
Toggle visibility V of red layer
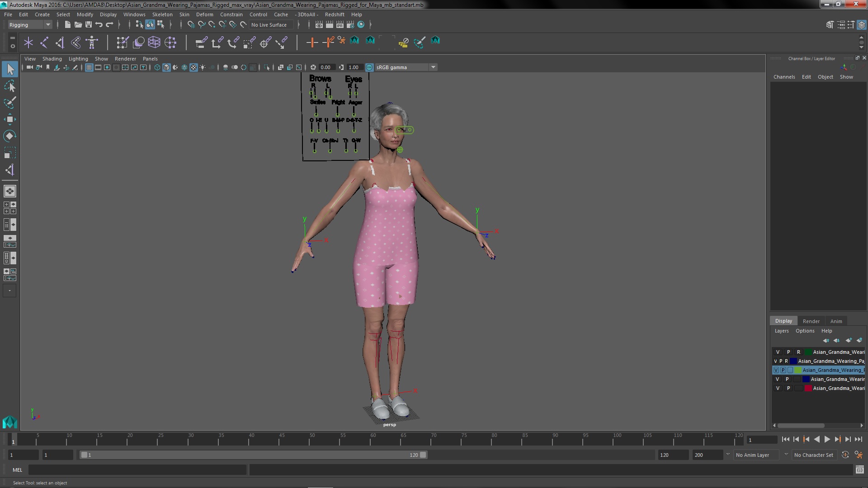(778, 388)
